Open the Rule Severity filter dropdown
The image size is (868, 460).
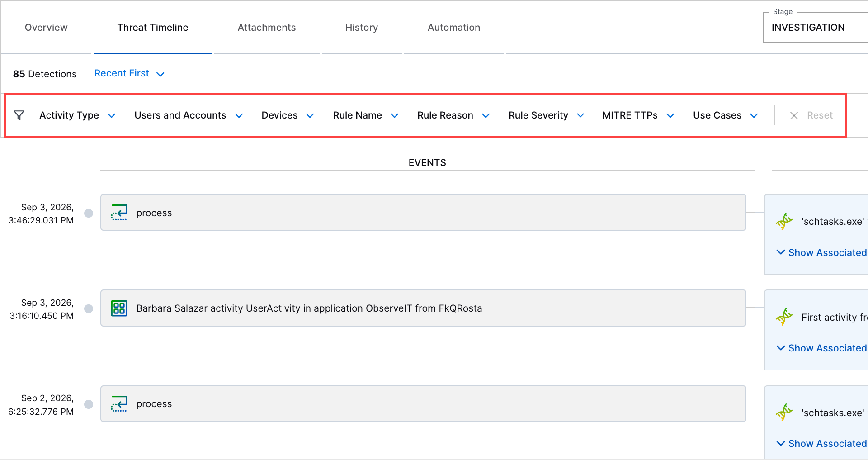[547, 115]
